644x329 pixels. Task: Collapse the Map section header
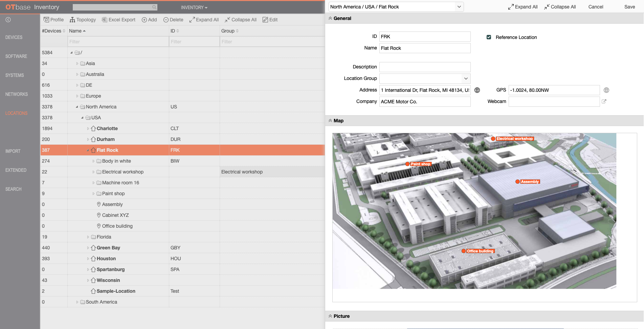[330, 121]
